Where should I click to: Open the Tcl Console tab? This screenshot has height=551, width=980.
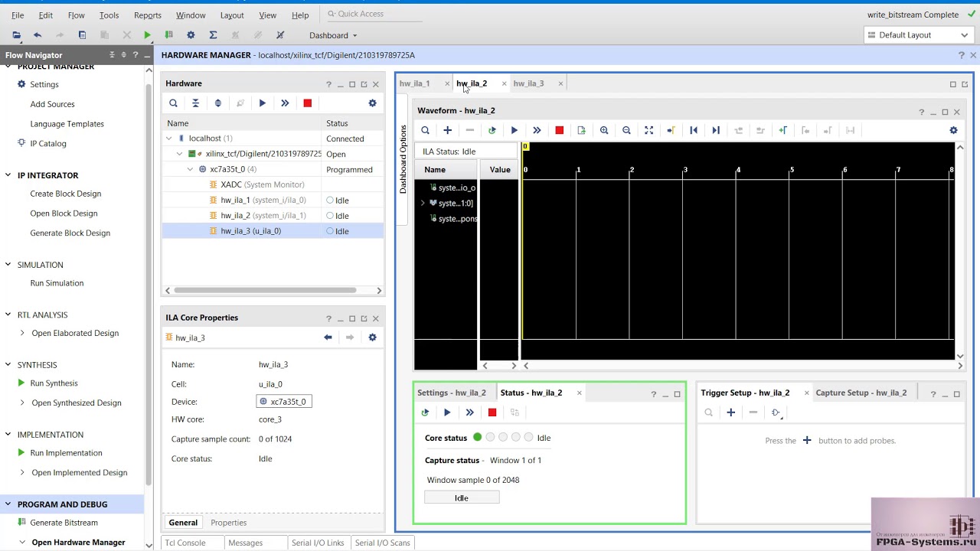(x=185, y=543)
